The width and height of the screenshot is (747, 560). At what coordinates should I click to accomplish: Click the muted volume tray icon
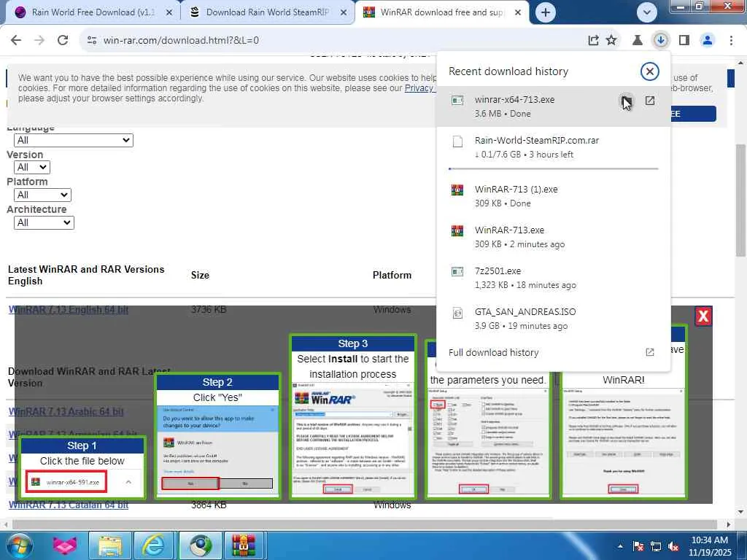tap(673, 547)
